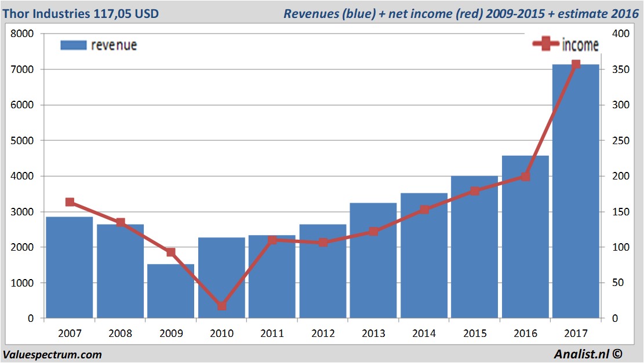
Task: Click the blue revenue legend swatch
Action: 74,45
